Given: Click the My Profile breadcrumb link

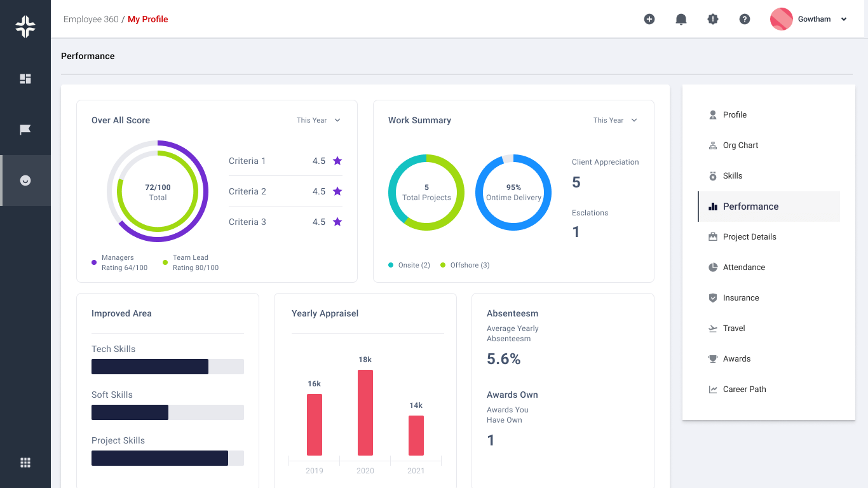Looking at the screenshot, I should 148,19.
